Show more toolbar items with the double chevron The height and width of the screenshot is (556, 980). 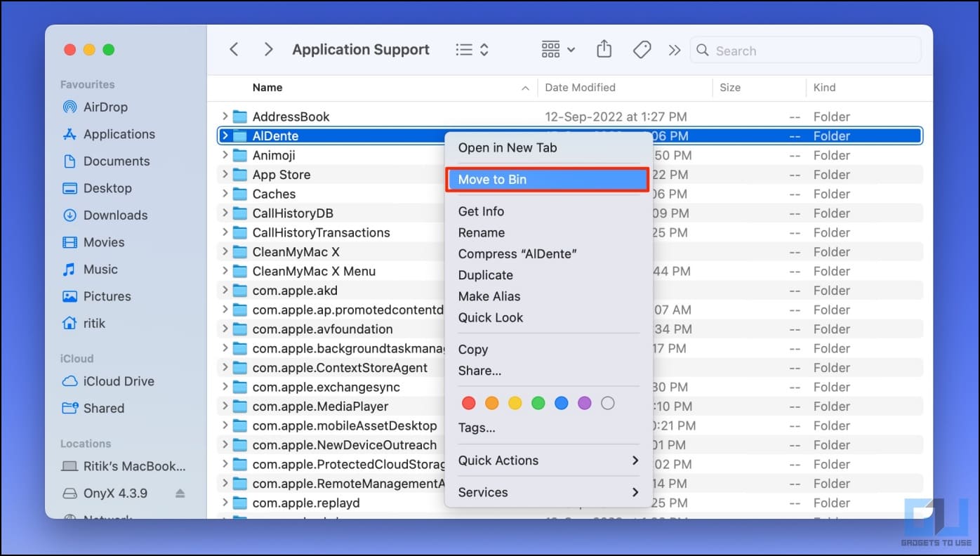tap(675, 50)
